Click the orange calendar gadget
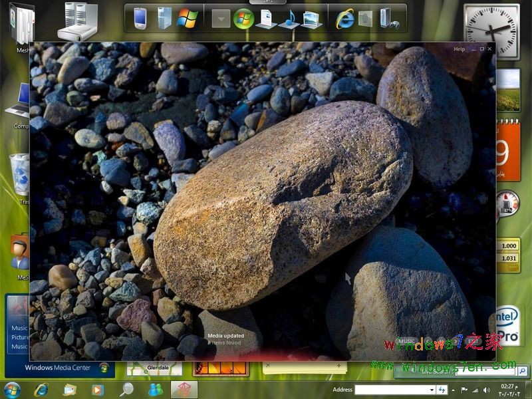This screenshot has height=399, width=532. pyautogui.click(x=508, y=150)
